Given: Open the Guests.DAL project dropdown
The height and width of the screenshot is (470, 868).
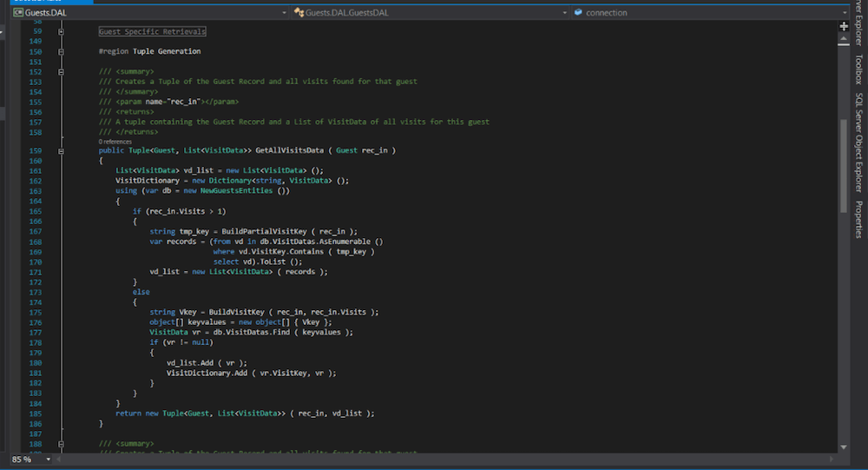Looking at the screenshot, I should click(284, 13).
